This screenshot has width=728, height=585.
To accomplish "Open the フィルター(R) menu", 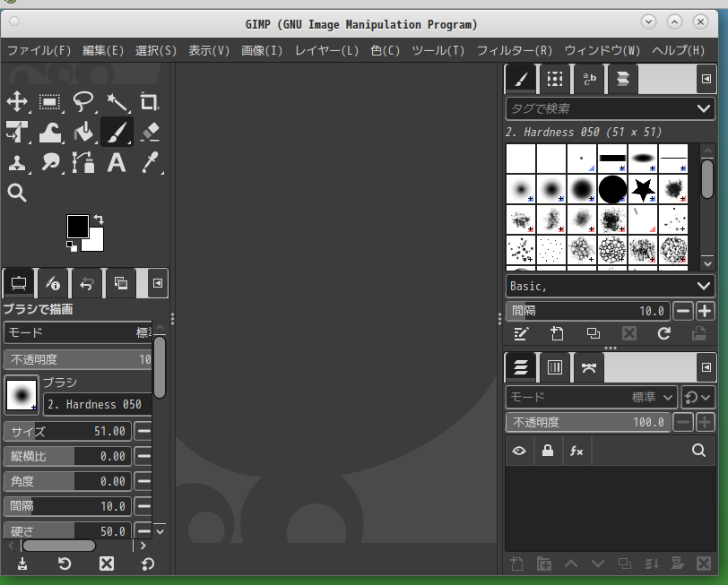I will [x=514, y=50].
